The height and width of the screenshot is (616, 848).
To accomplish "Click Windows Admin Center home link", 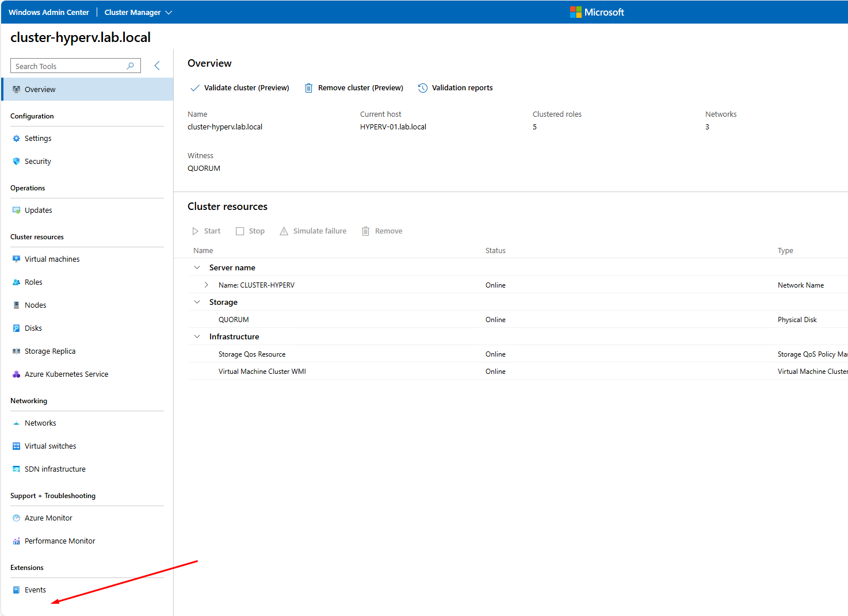I will (49, 12).
